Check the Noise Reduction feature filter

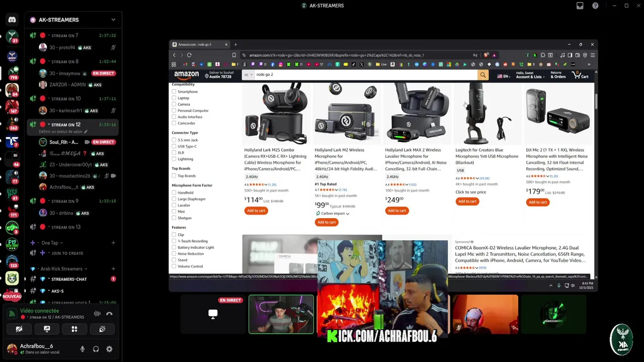click(x=174, y=253)
